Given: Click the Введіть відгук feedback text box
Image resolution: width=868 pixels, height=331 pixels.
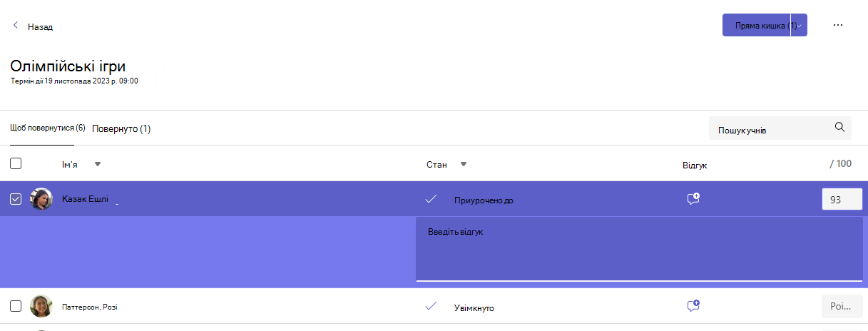Looking at the screenshot, I should [x=640, y=249].
